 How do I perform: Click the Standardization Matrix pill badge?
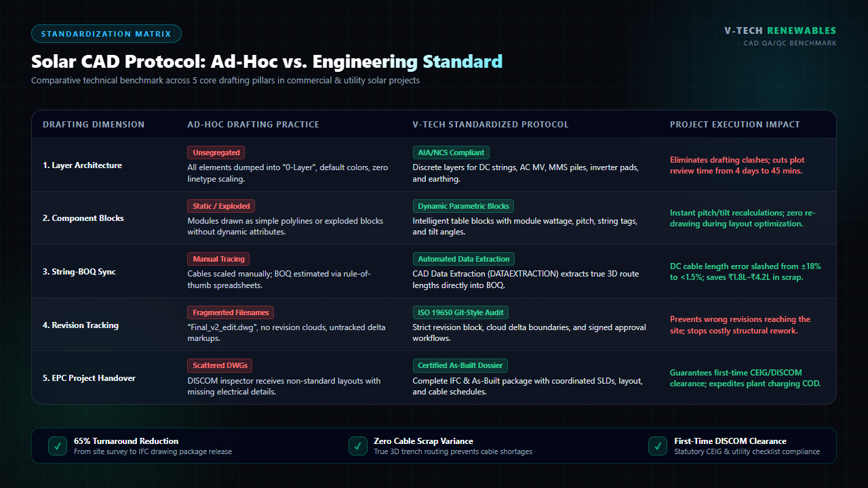coord(106,34)
